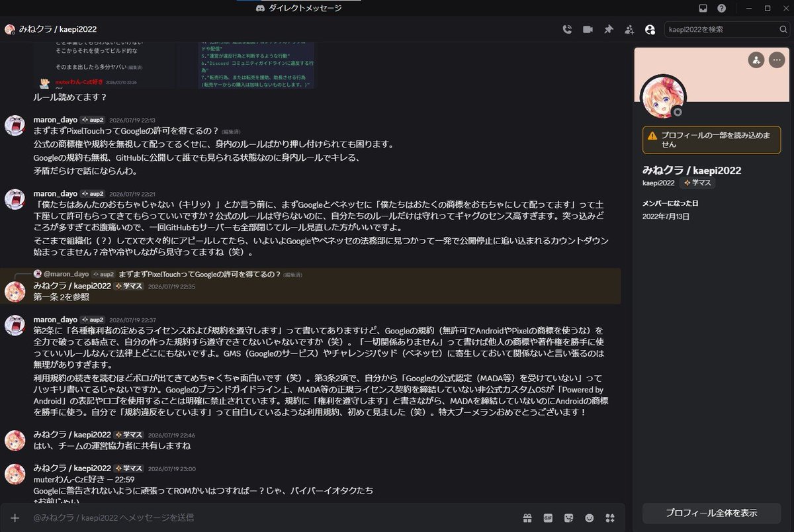
Task: Click the 学マス tag on the 23:00 message
Action: tap(128, 468)
